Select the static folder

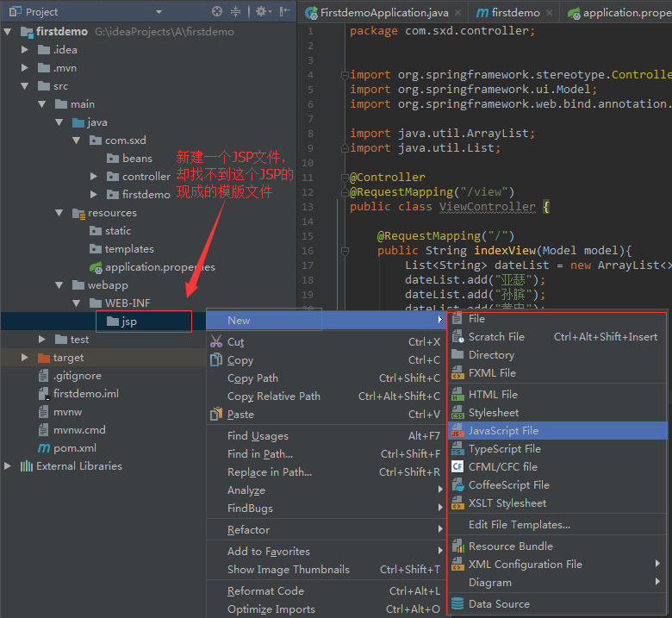tap(110, 231)
